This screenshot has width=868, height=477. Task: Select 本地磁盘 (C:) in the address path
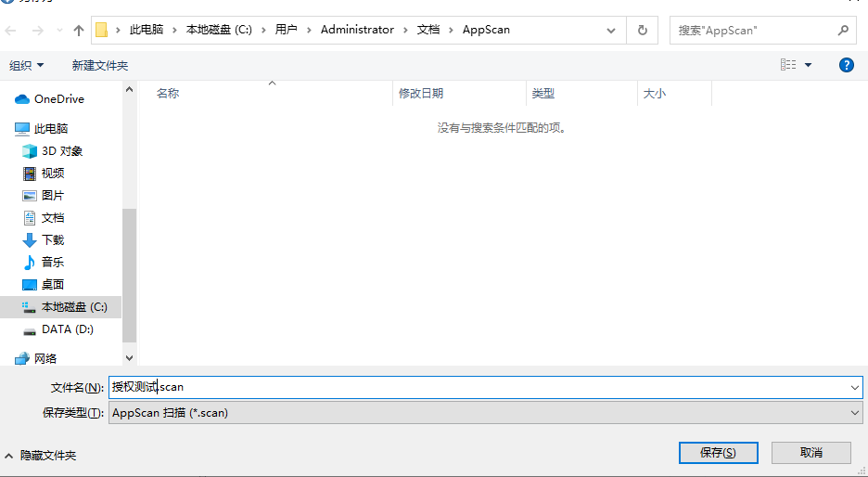pyautogui.click(x=219, y=30)
